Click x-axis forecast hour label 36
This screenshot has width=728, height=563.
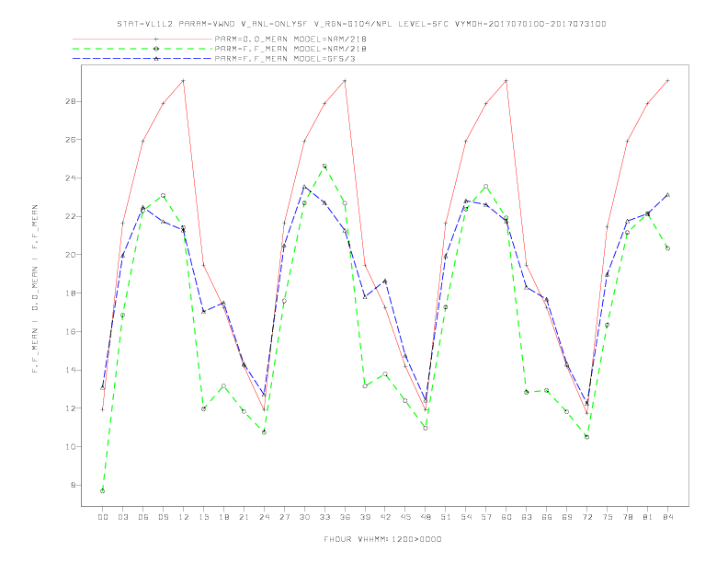tap(345, 517)
